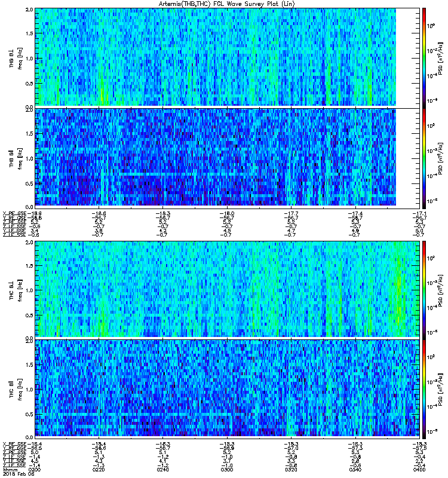Image resolution: width=448 pixels, height=478 pixels.
Task: Click the '1.5' tick of the THC B∥ panel
Action: click(x=29, y=364)
